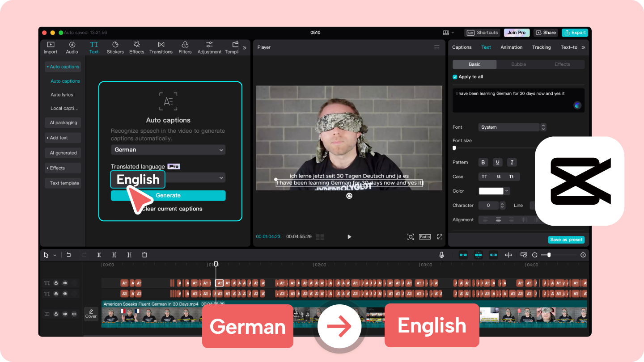This screenshot has height=362, width=644.
Task: Hide the top text track with the eye toggle
Action: click(x=65, y=283)
